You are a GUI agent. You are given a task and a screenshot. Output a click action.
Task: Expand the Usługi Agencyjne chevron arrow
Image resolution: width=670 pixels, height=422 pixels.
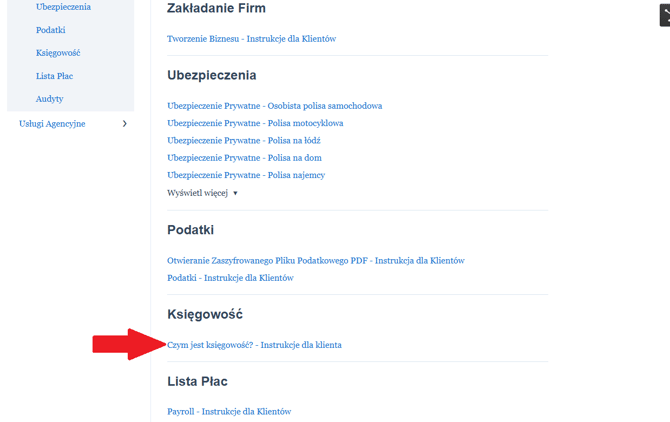click(125, 124)
